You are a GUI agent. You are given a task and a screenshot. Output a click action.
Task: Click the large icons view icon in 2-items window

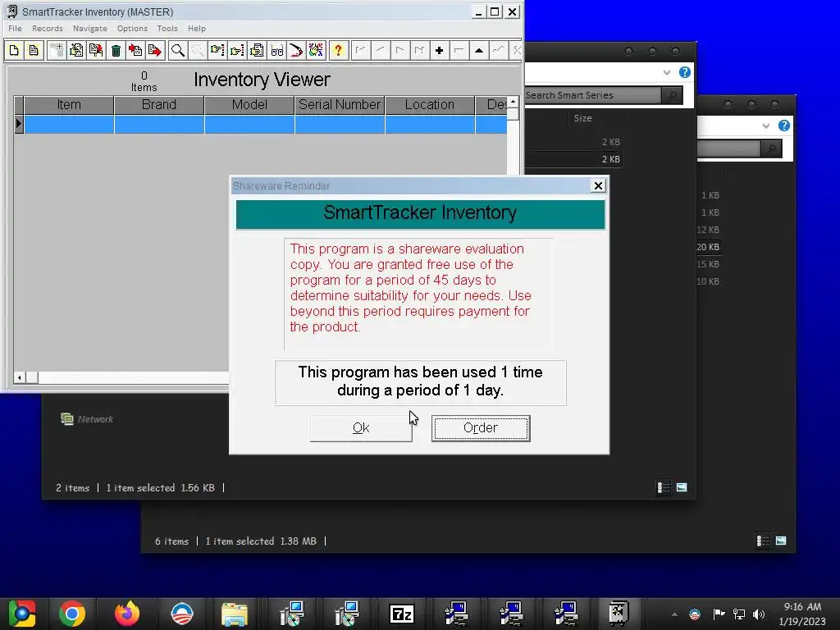click(x=682, y=487)
